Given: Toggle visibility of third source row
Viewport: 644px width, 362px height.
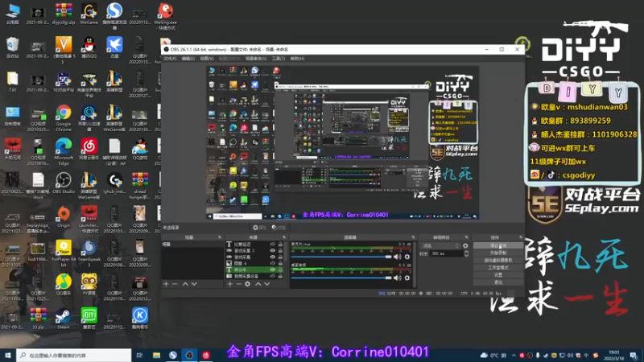Looking at the screenshot, I should [272, 257].
